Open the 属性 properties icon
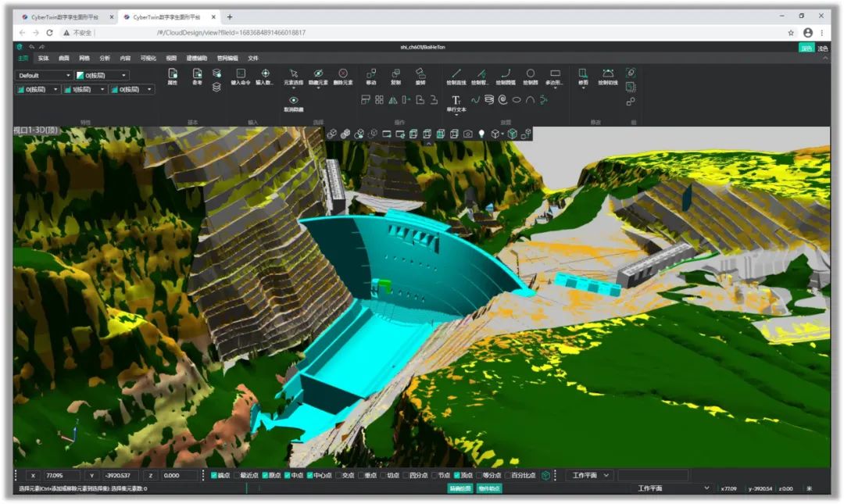 [173, 73]
